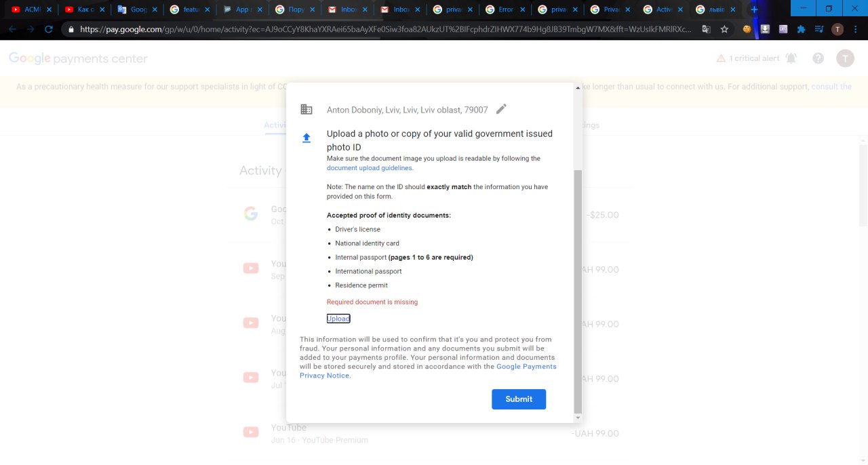Click the National identity card list item

(x=367, y=243)
